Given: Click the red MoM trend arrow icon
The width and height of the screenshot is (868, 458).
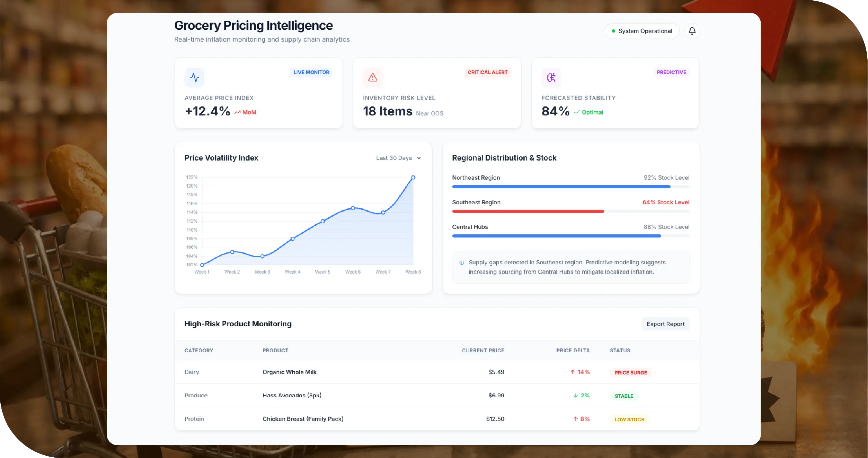Looking at the screenshot, I should click(x=238, y=112).
